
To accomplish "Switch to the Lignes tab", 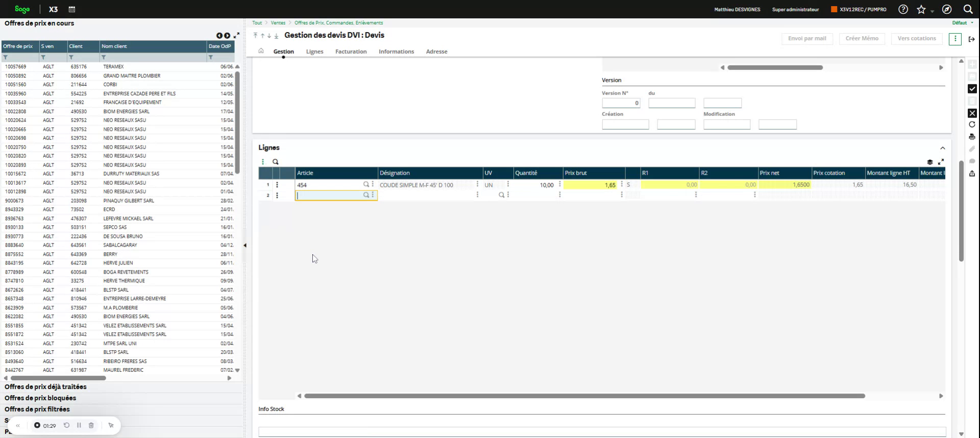I will (x=314, y=52).
